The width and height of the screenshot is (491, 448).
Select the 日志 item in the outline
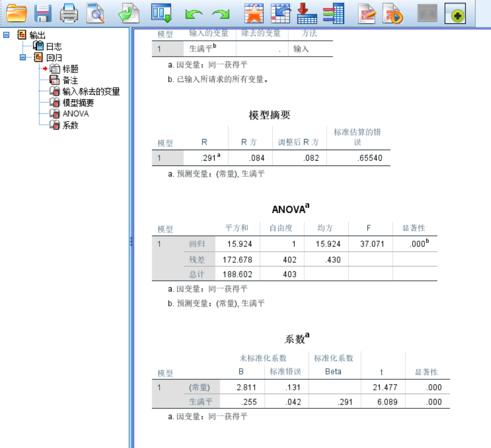click(x=54, y=47)
